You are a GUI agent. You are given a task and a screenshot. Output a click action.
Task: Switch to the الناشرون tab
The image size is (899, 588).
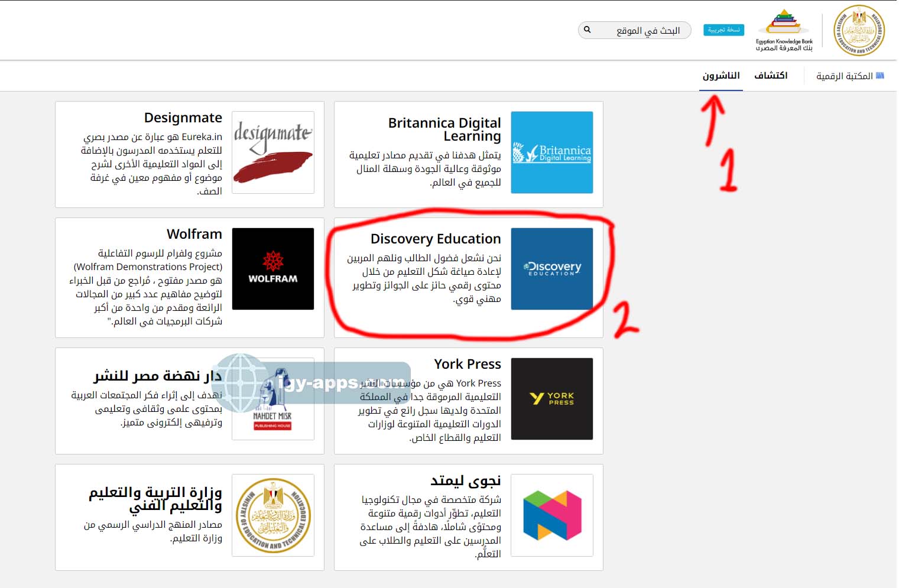[x=721, y=76]
